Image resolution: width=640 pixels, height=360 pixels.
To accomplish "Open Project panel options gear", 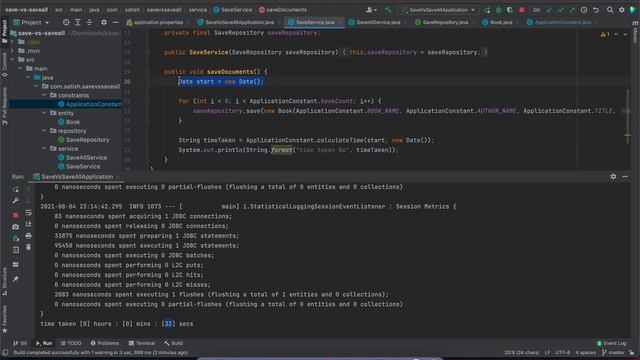I will [x=104, y=22].
